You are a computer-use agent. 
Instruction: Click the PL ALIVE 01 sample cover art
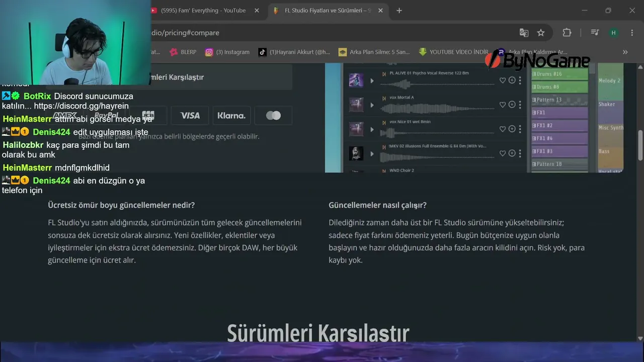[x=356, y=80]
